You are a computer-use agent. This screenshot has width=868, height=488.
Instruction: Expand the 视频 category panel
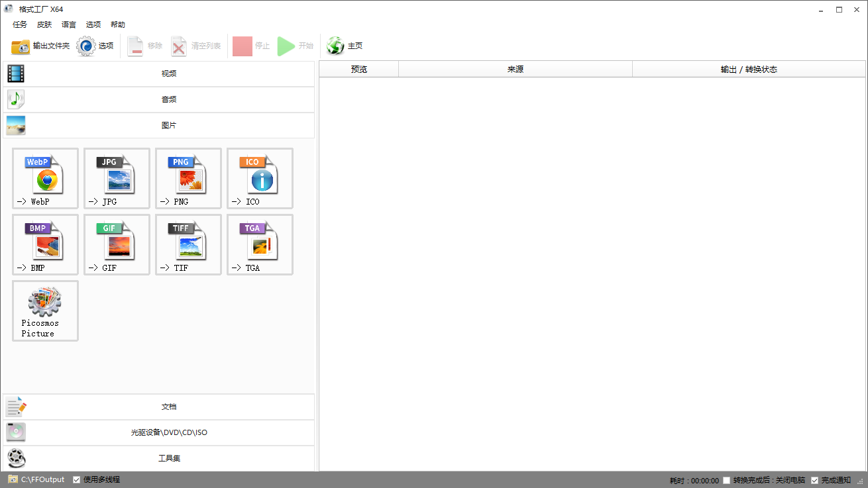point(169,73)
